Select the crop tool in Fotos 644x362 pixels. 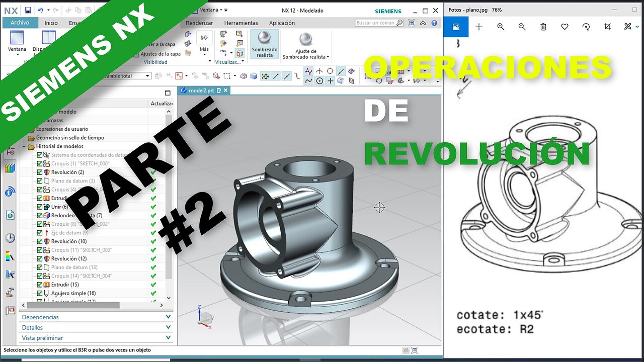607,27
